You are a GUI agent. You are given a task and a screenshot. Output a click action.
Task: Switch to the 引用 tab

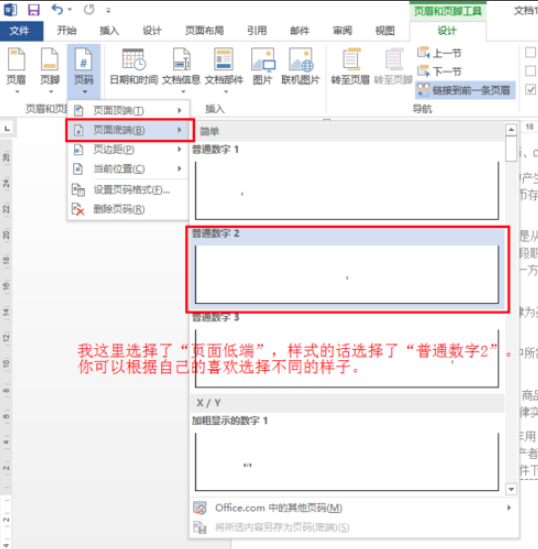click(x=257, y=31)
